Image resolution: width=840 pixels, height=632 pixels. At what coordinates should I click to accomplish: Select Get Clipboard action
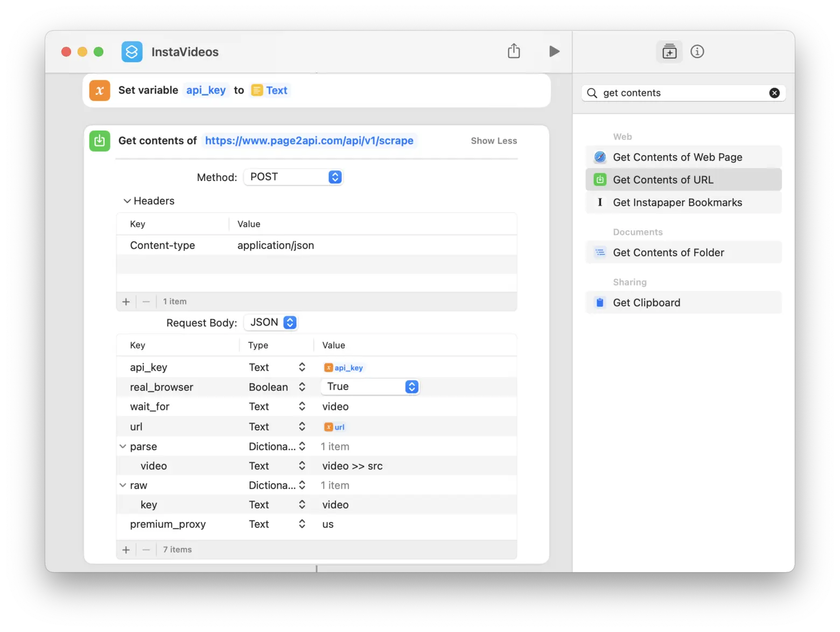683,302
